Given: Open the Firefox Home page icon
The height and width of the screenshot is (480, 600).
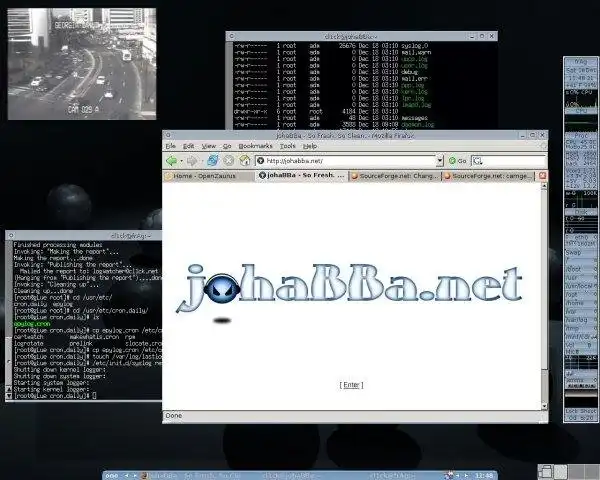Looking at the screenshot, I should pyautogui.click(x=245, y=161).
